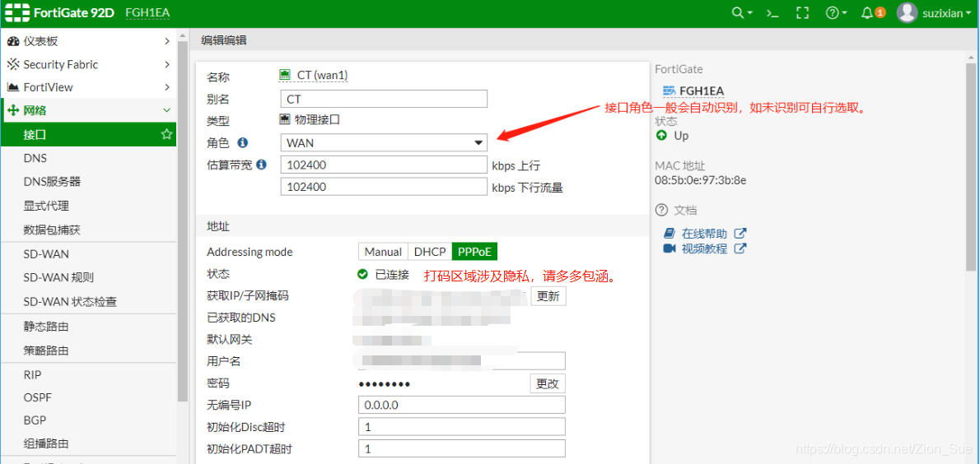Select DHCP addressing mode
The height and width of the screenshot is (464, 980).
click(x=430, y=252)
